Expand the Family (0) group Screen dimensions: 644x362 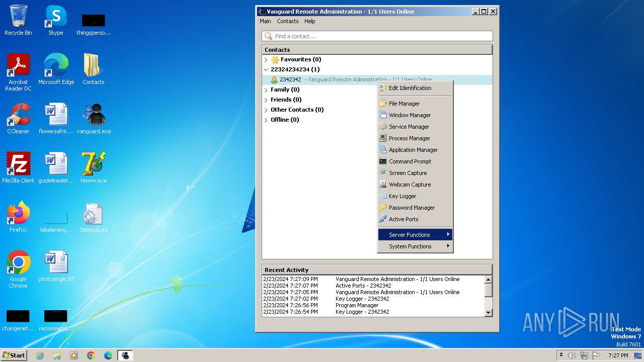click(x=266, y=90)
